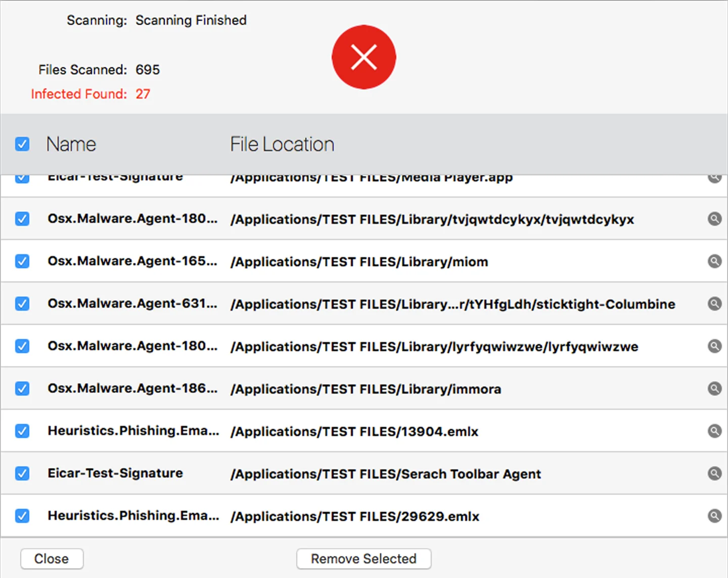Reveal tvjqwtdcykyx file with its magnifier icon
This screenshot has height=578, width=728.
714,219
